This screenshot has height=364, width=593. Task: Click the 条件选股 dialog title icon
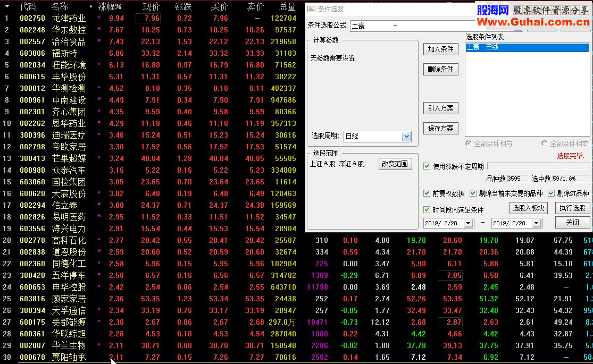tap(311, 9)
